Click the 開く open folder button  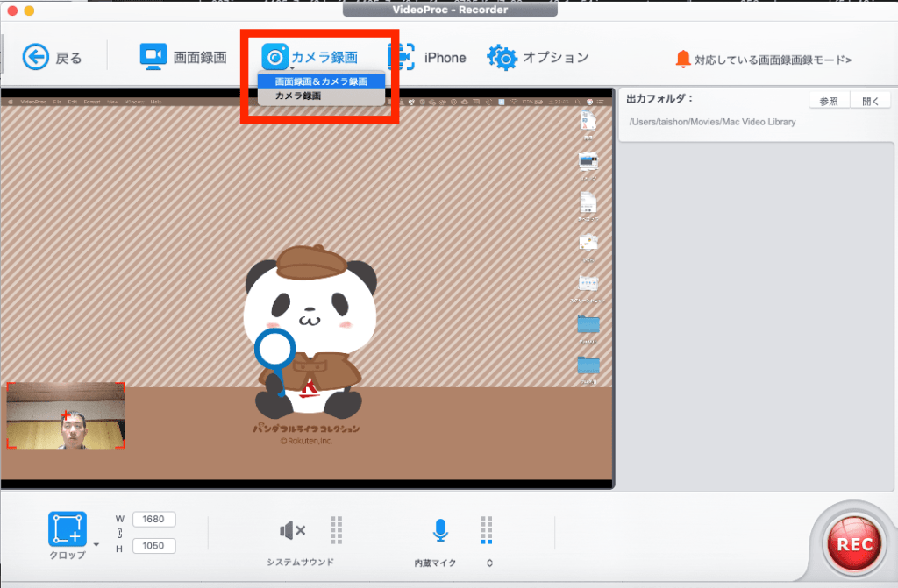coord(870,101)
